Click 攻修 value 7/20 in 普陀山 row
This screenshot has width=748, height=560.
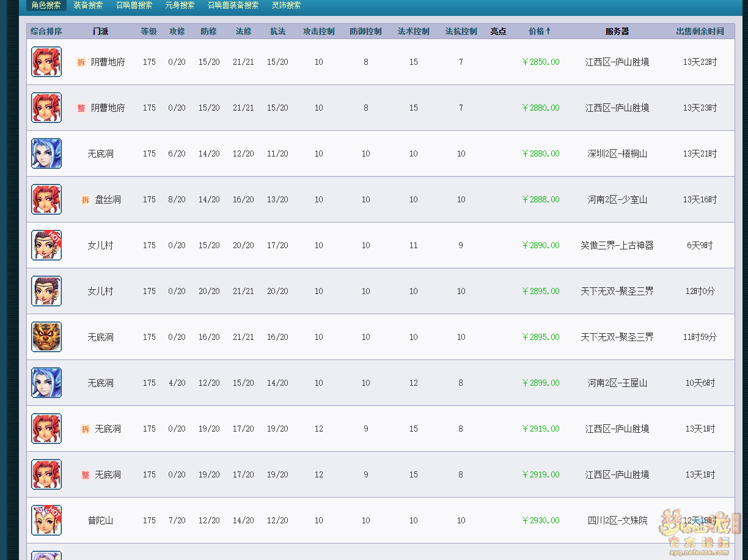(177, 520)
